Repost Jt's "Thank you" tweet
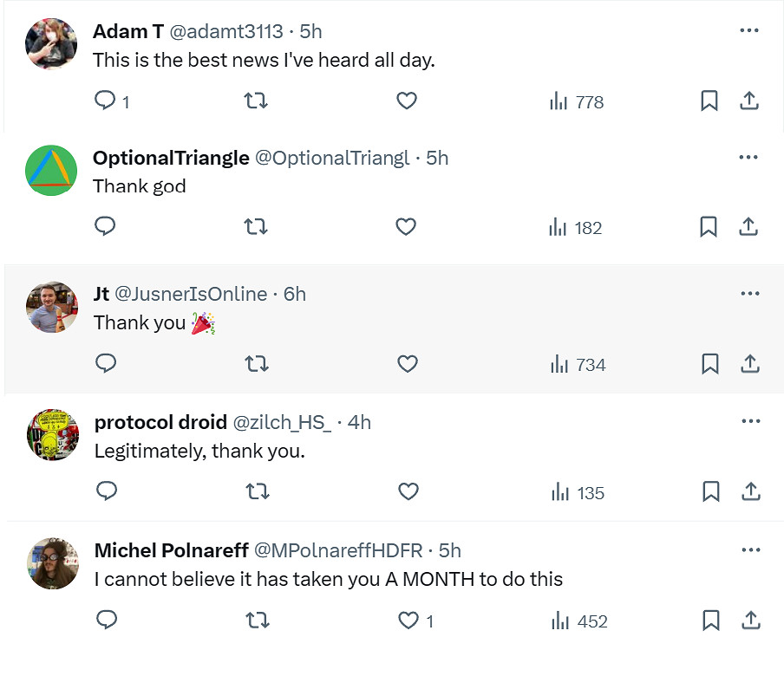This screenshot has width=784, height=676. [257, 364]
